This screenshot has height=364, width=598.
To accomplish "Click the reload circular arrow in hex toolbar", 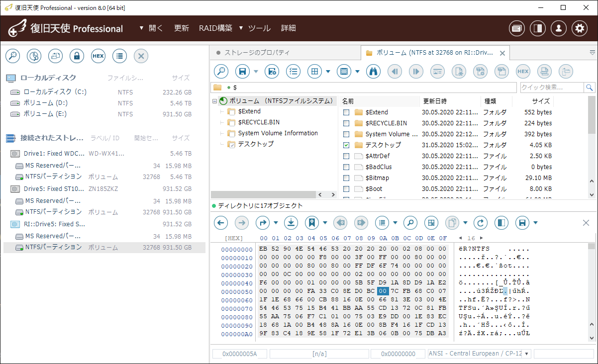I will 481,222.
